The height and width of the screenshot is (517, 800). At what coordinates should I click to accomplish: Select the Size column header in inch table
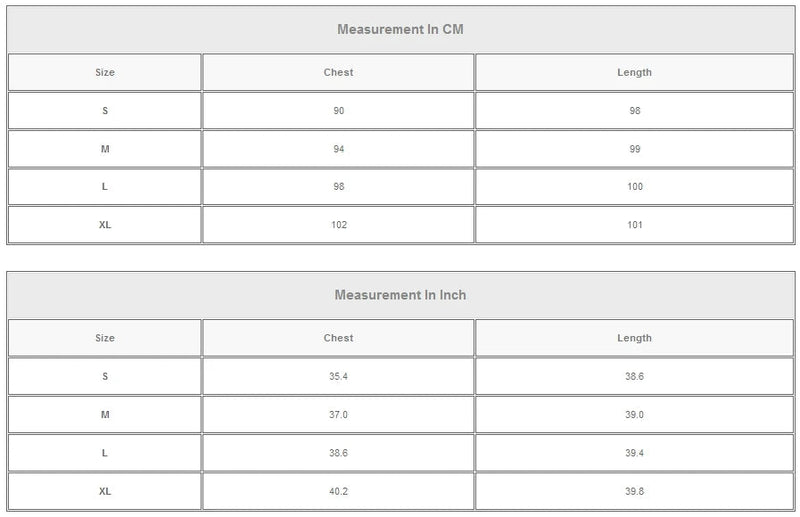tap(105, 338)
